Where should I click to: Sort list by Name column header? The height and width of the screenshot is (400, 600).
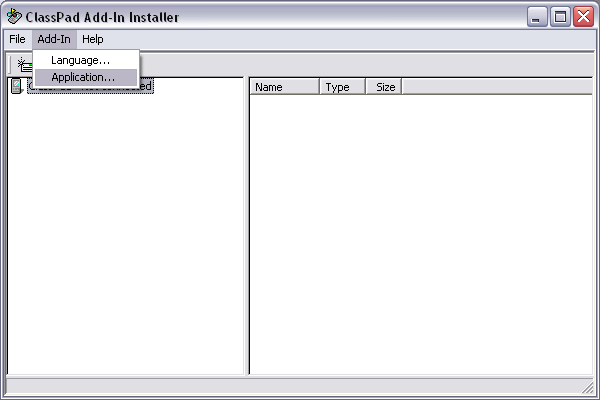[x=284, y=87]
